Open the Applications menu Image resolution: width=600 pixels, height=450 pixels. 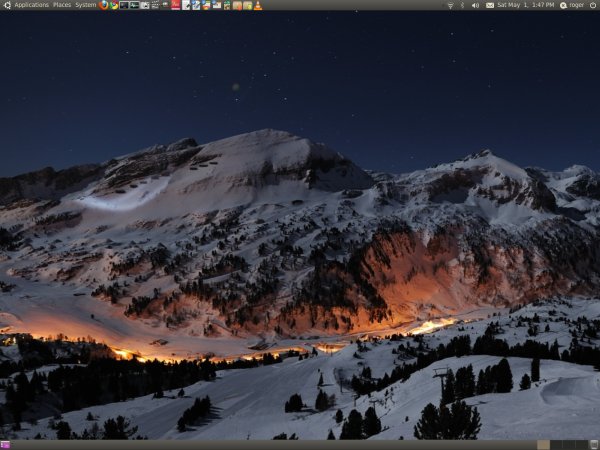[x=31, y=5]
